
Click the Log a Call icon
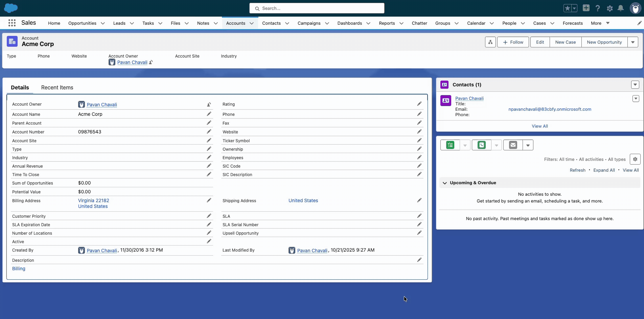(x=481, y=145)
